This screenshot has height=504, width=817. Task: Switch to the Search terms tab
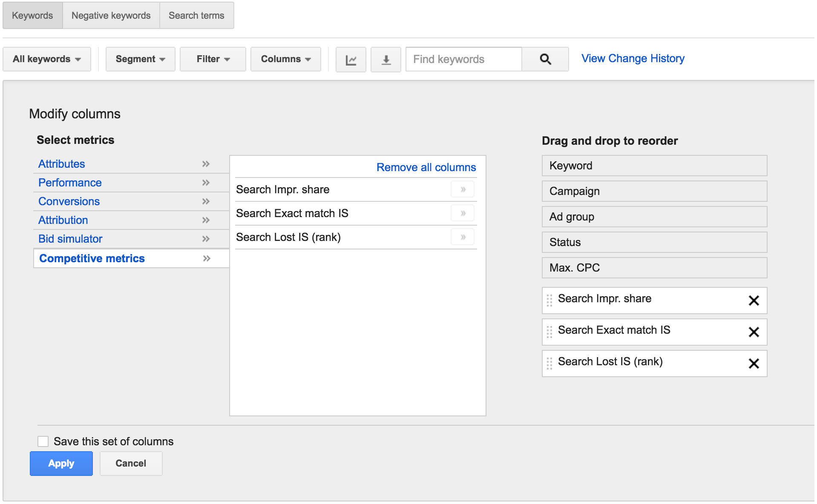[x=196, y=16]
